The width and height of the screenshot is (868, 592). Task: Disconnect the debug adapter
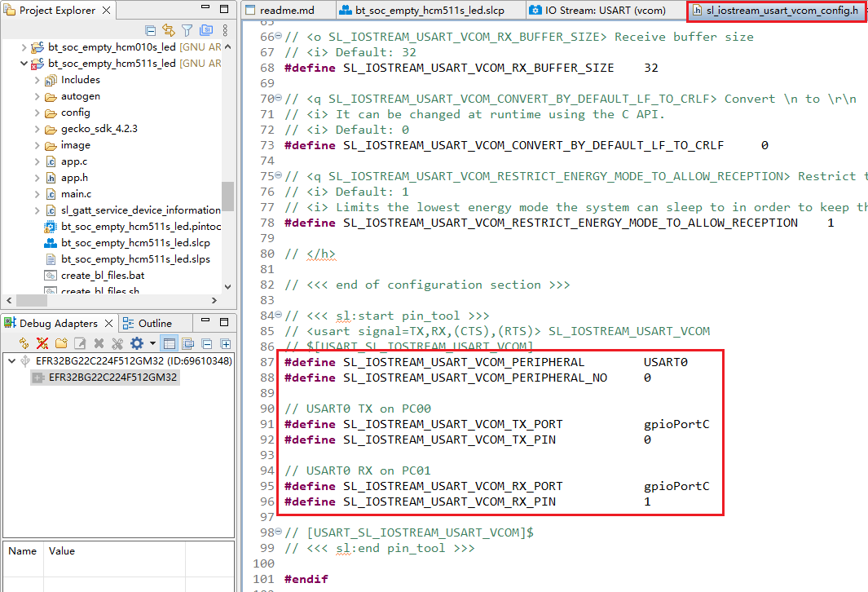tap(42, 342)
